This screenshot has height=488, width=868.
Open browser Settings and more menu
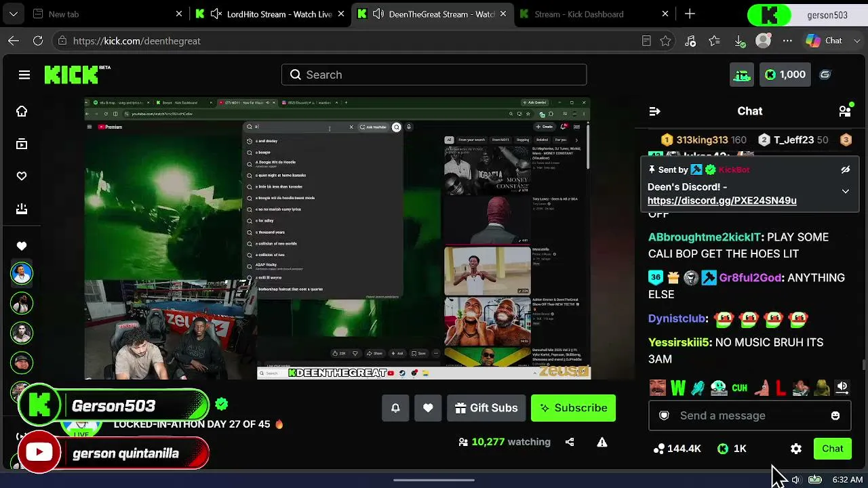pyautogui.click(x=787, y=41)
